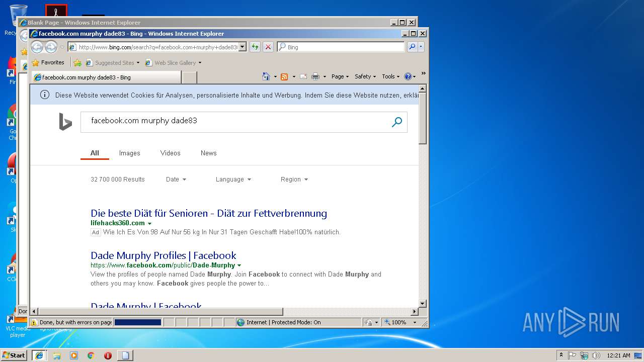644x362 pixels.
Task: Switch to the Images tab
Action: [x=130, y=153]
